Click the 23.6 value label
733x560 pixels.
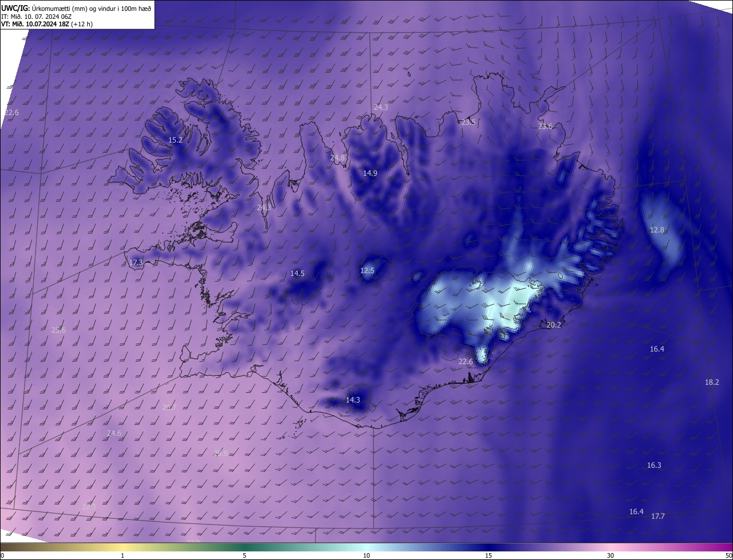tap(545, 126)
